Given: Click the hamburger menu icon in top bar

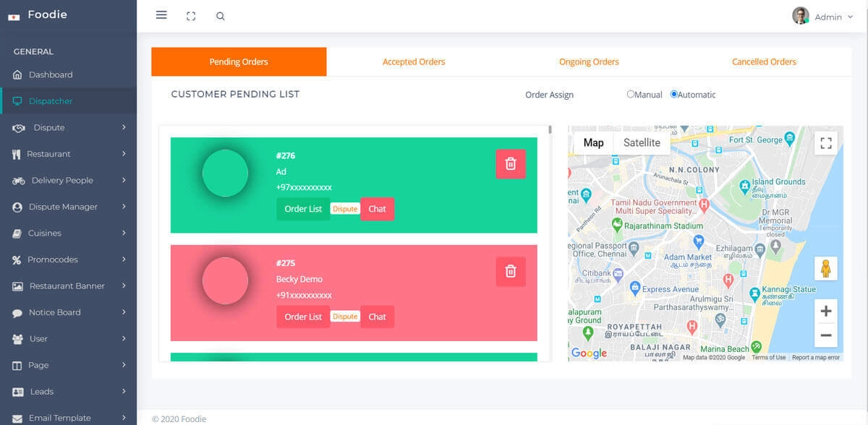Looking at the screenshot, I should [x=161, y=15].
